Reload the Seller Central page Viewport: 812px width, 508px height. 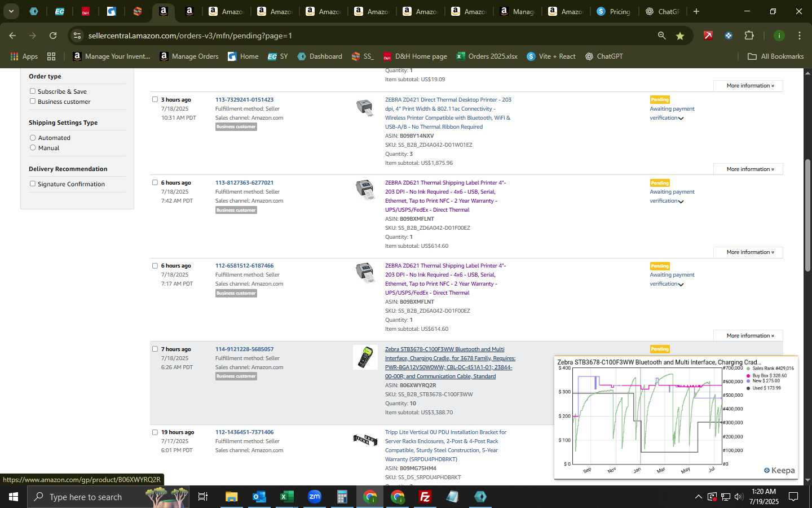tap(53, 36)
